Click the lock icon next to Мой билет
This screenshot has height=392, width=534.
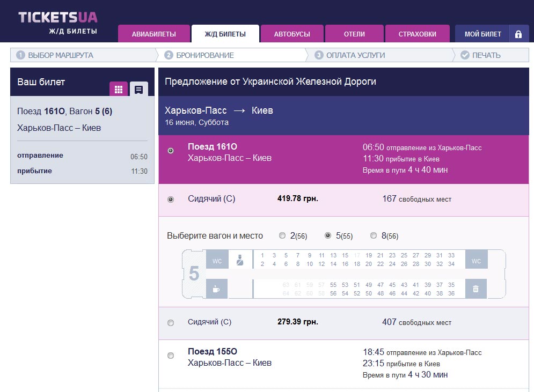518,34
